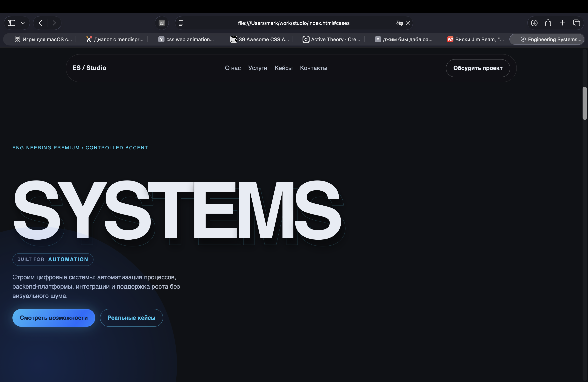Click the translate icon in address bar
The image size is (588, 382).
tap(399, 23)
